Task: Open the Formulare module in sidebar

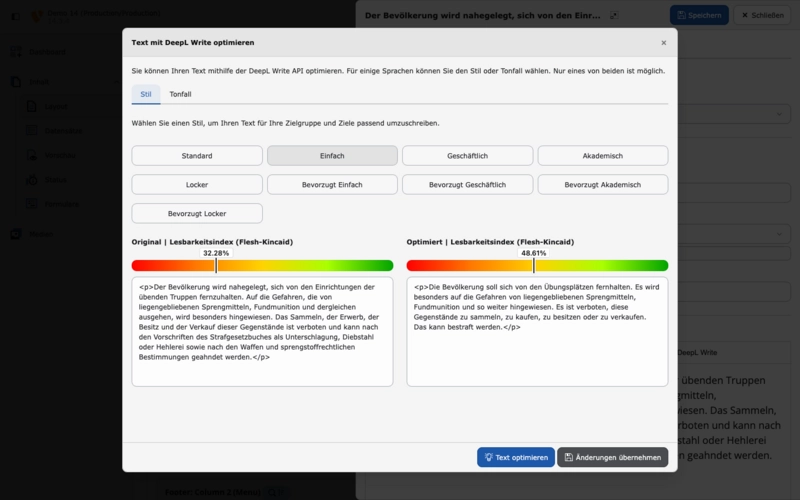Action: point(61,204)
